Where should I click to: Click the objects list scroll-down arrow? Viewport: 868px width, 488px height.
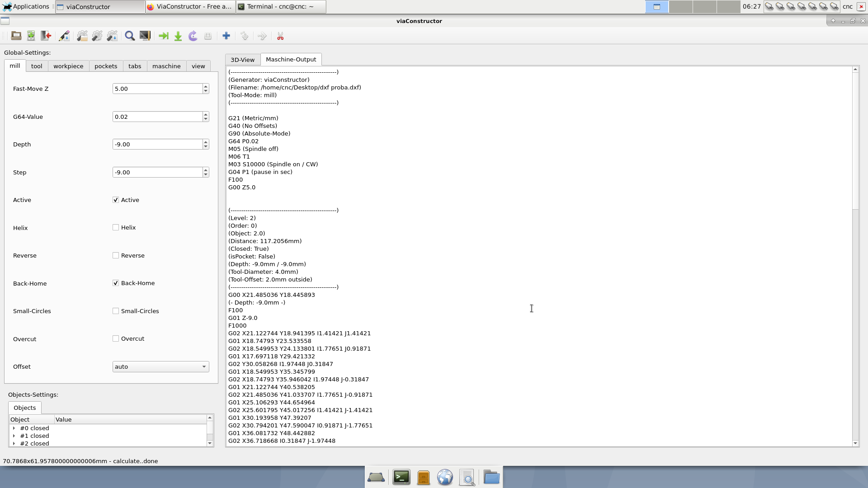[x=210, y=443]
